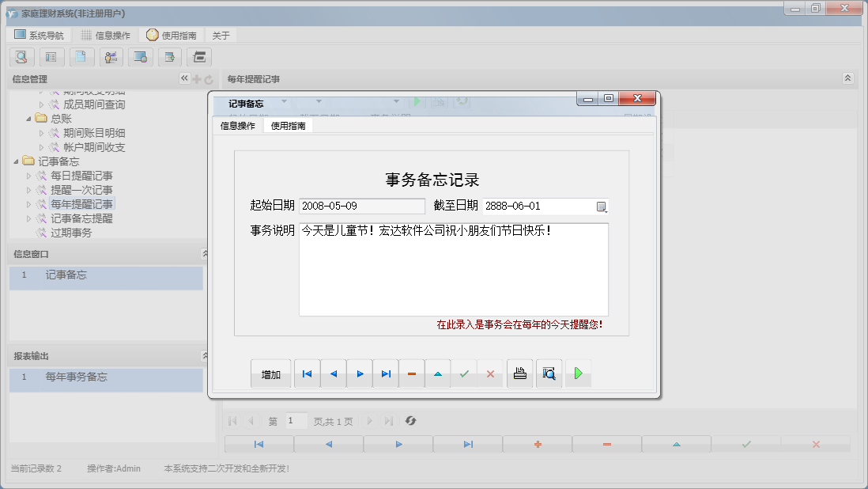Go to the next record with blue arrow
The height and width of the screenshot is (489, 868).
[360, 373]
